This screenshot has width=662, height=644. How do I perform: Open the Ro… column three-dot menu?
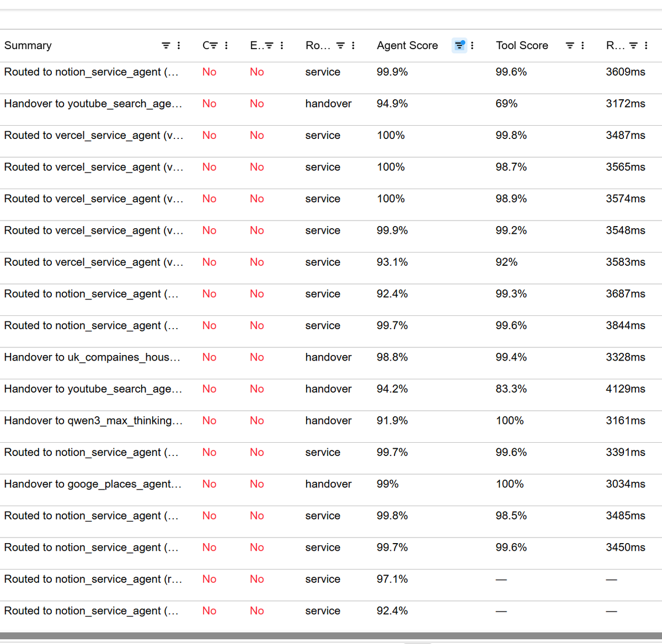(353, 46)
